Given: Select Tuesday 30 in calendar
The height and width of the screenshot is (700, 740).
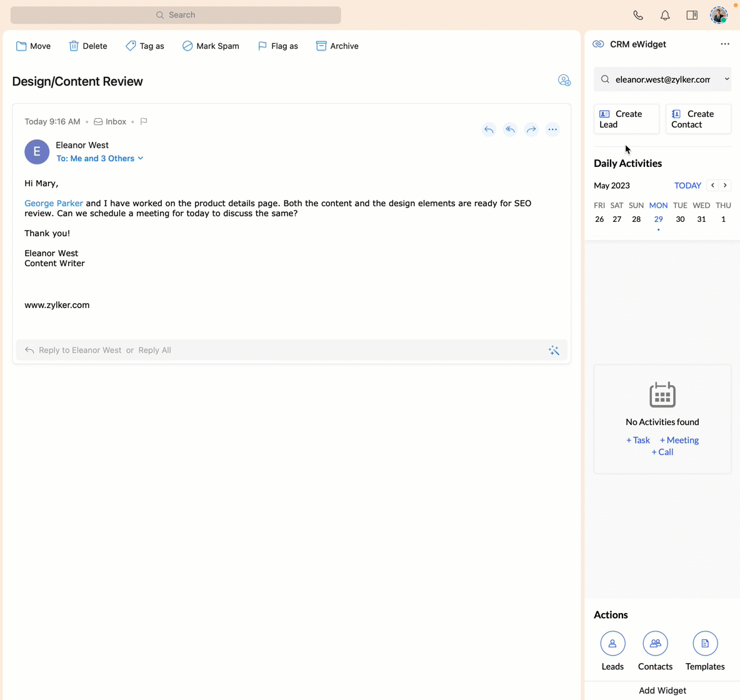Looking at the screenshot, I should click(x=680, y=219).
